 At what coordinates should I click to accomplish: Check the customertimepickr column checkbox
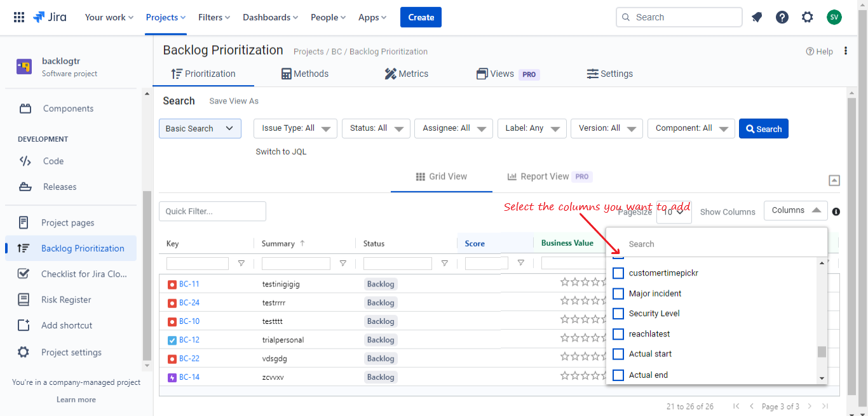click(x=618, y=273)
